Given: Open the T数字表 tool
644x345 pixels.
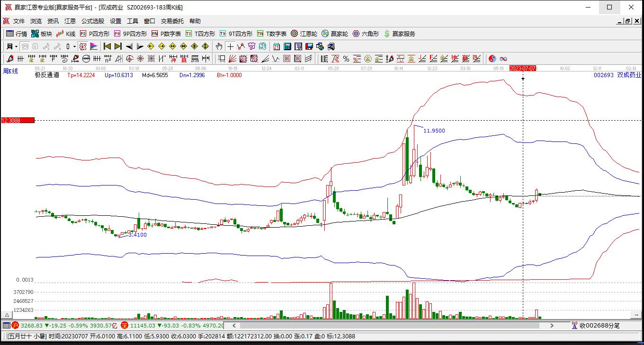Looking at the screenshot, I should click(x=272, y=34).
